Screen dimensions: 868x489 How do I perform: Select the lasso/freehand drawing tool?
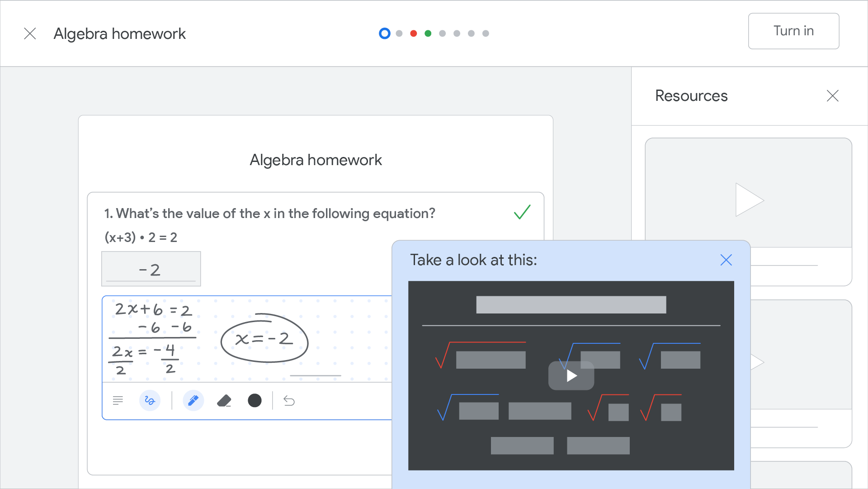coord(149,401)
